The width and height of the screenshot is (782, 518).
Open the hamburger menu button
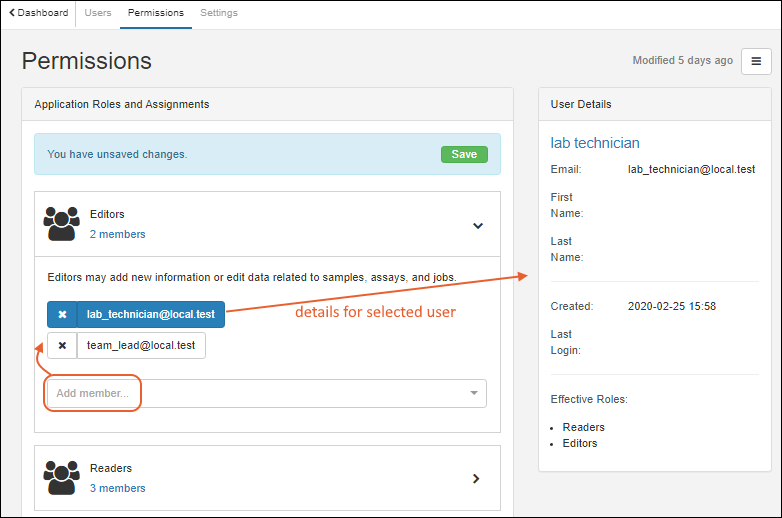coord(756,61)
